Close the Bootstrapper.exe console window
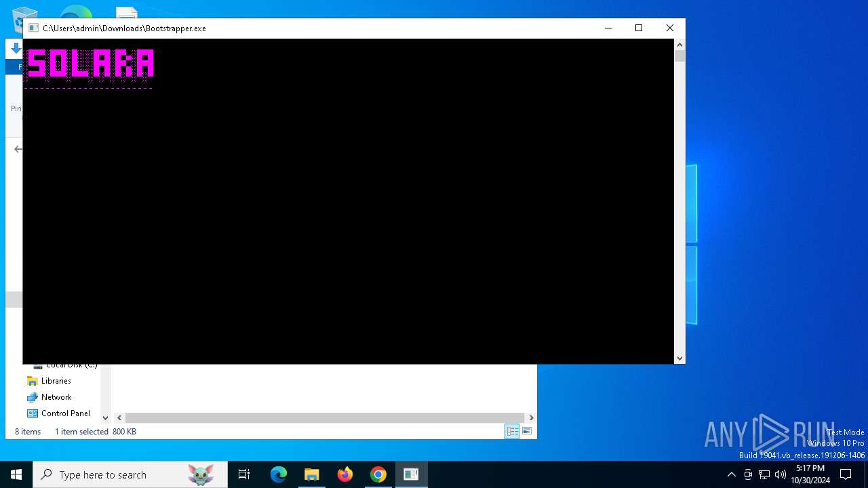Screen dimensions: 868x488 tap(670, 28)
